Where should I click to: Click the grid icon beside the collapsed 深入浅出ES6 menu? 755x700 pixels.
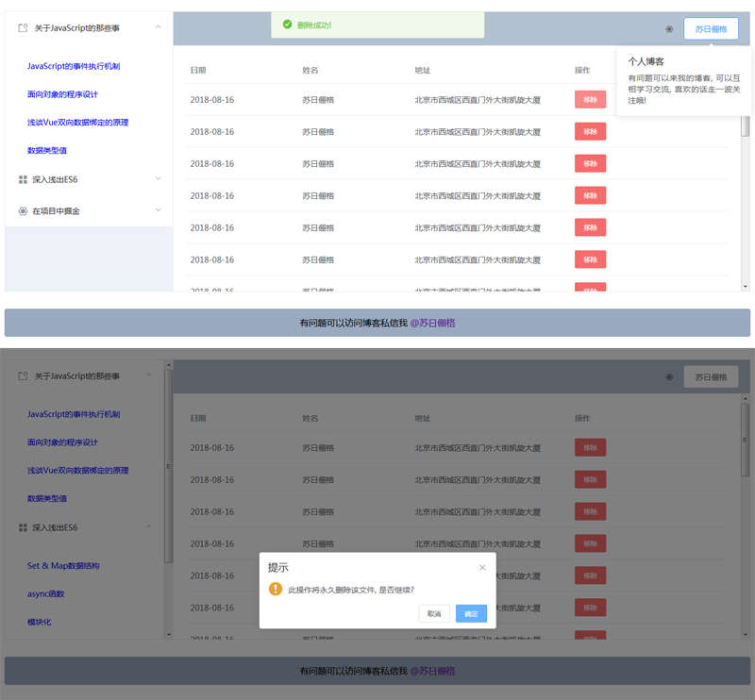(23, 179)
